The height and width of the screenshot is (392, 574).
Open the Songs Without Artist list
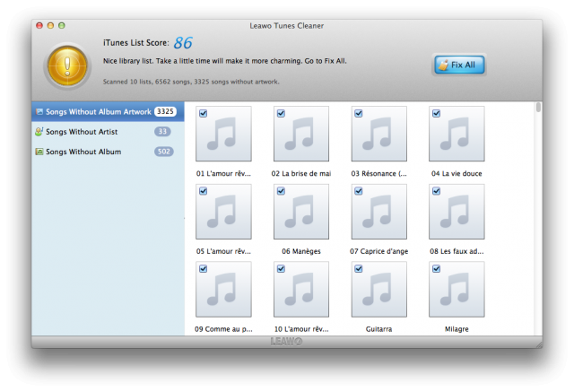tap(108, 131)
